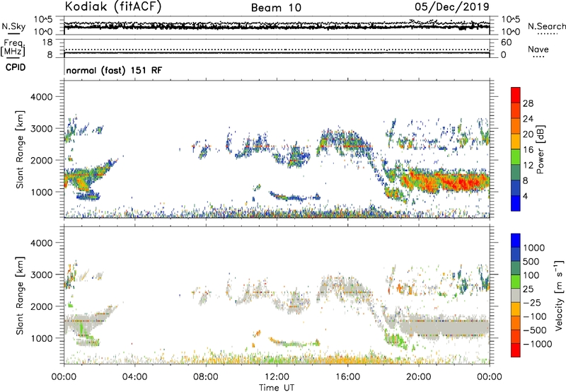Click the gray −25 to 25 Velocity colorbar segment
This screenshot has width=566, height=392.
516,295
